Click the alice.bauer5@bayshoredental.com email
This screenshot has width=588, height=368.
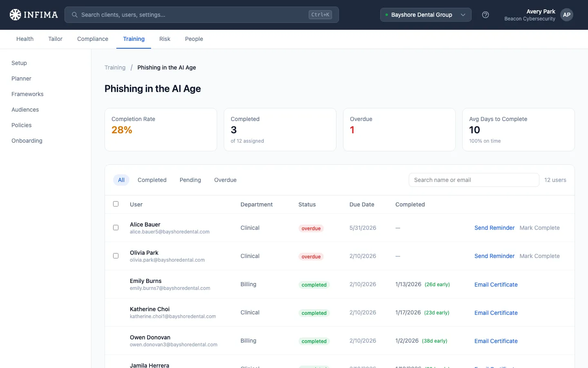[x=170, y=232]
